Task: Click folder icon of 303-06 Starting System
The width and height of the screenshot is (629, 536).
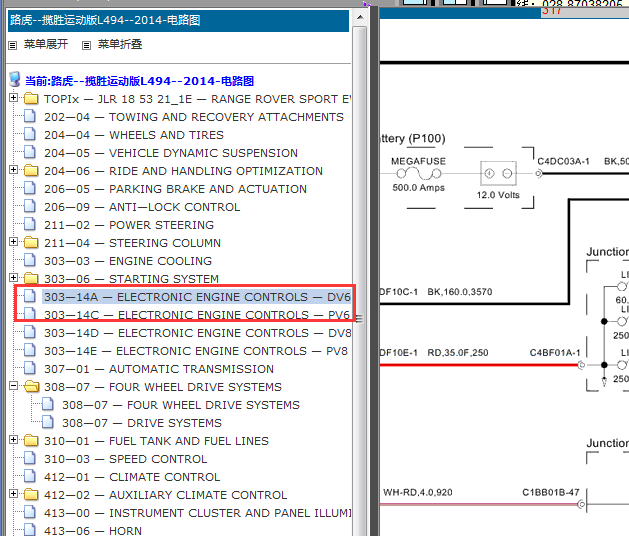Action: 31,278
